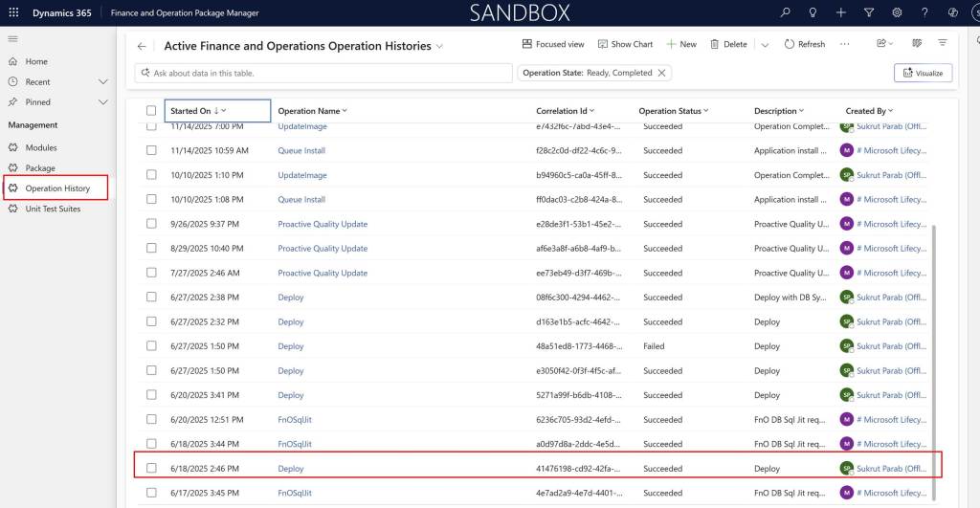Click the Delete trash command
This screenshot has width=980, height=508.
(728, 44)
